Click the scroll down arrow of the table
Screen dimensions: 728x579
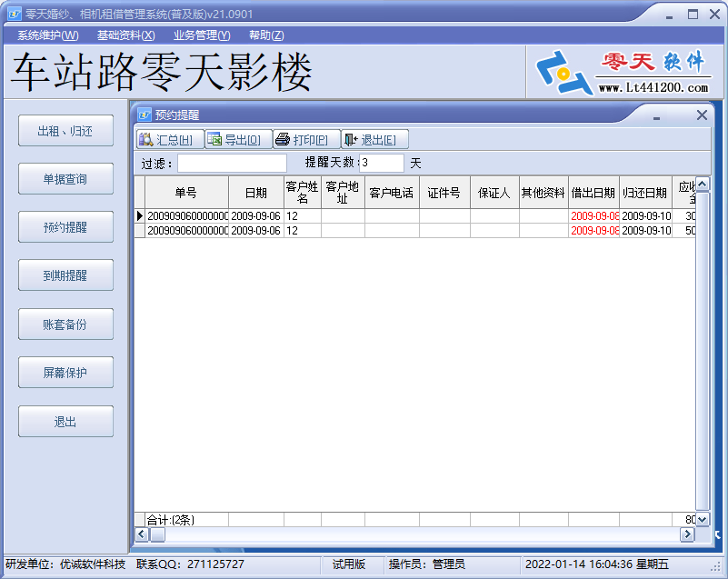pyautogui.click(x=702, y=520)
